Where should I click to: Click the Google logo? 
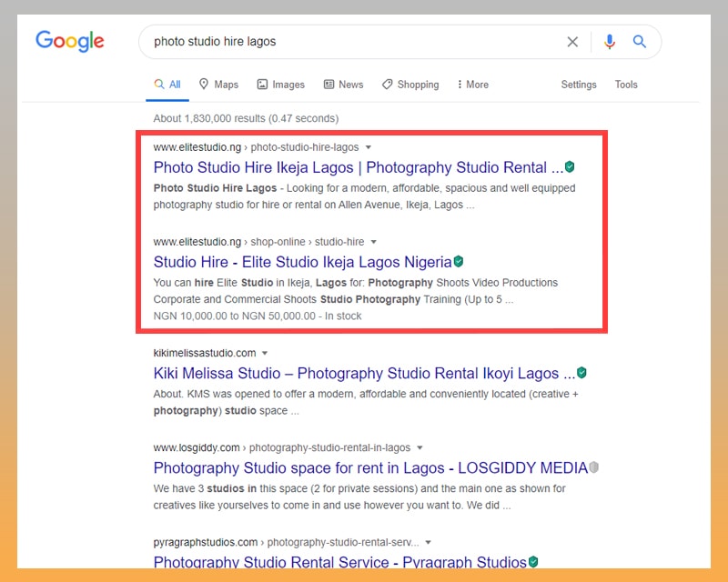pyautogui.click(x=70, y=41)
